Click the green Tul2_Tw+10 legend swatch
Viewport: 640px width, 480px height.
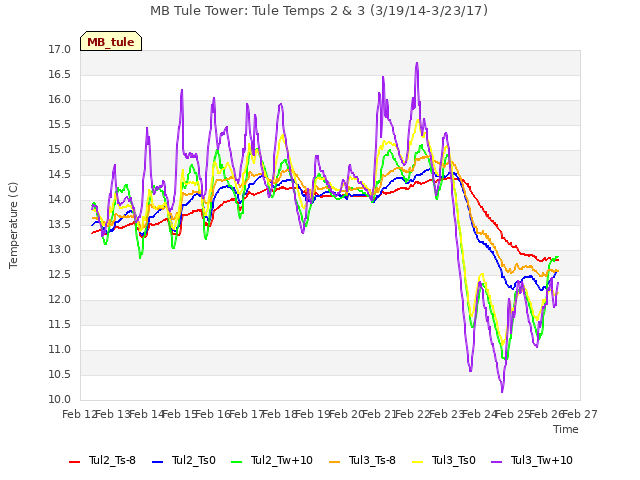pyautogui.click(x=236, y=462)
